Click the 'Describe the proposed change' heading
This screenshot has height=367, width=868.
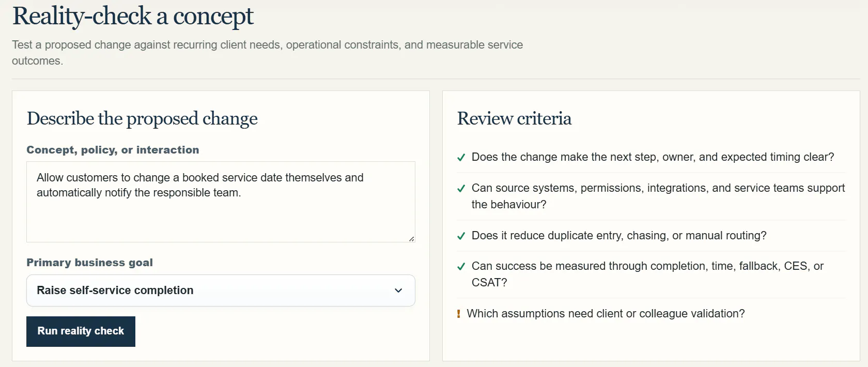142,118
